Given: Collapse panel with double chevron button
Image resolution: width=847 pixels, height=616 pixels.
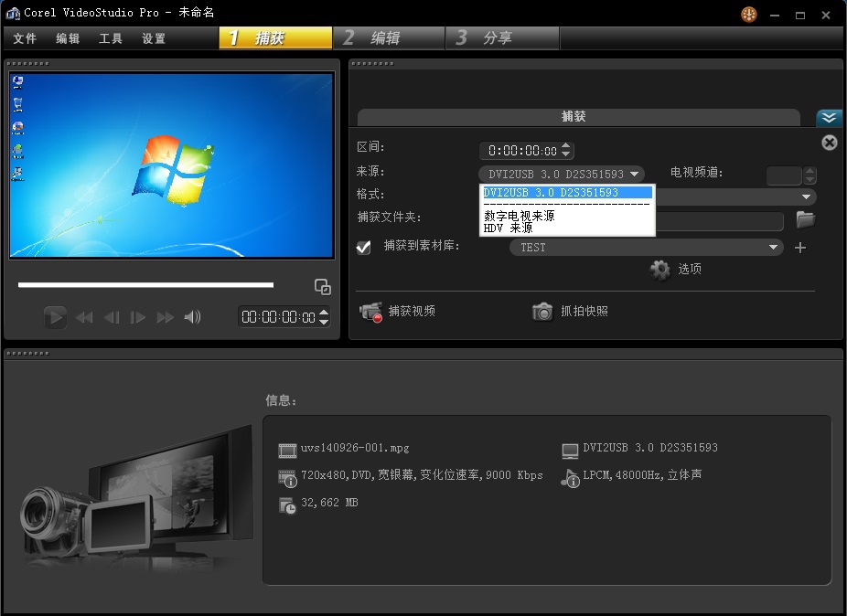Looking at the screenshot, I should 829,118.
